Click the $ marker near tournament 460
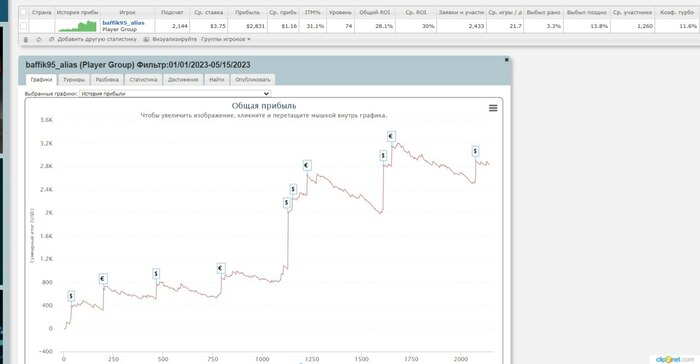 click(x=156, y=274)
